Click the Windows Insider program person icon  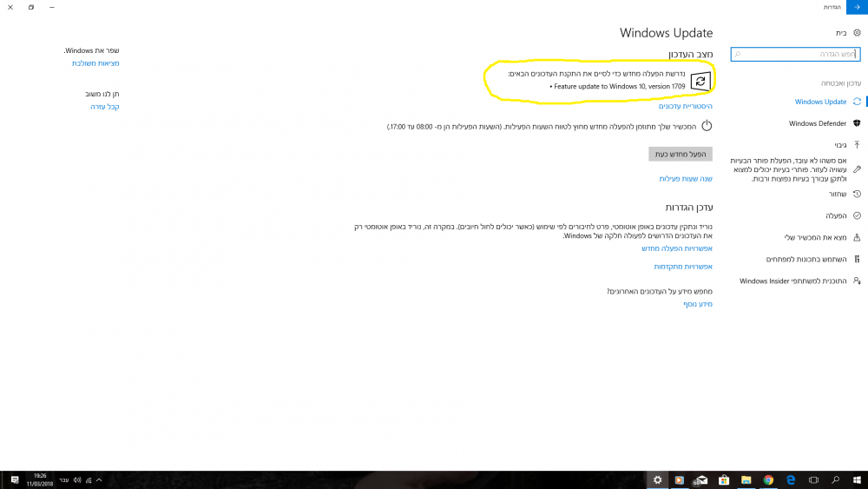click(857, 281)
